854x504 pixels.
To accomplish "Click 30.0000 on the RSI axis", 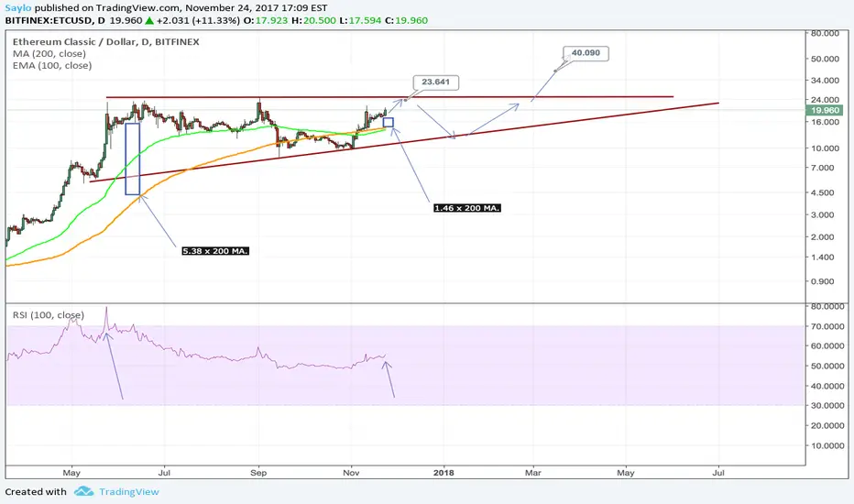I will [827, 405].
